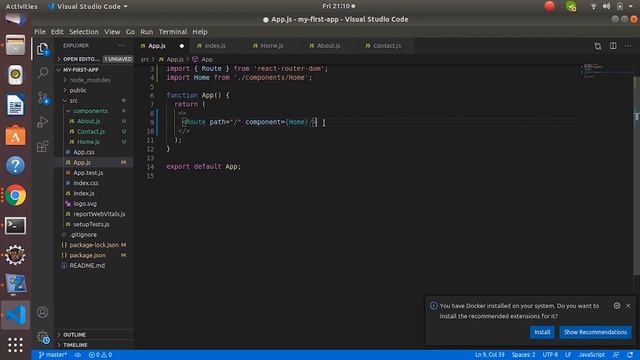The height and width of the screenshot is (360, 640).
Task: Expand the Timeline section
Action: tap(94, 345)
